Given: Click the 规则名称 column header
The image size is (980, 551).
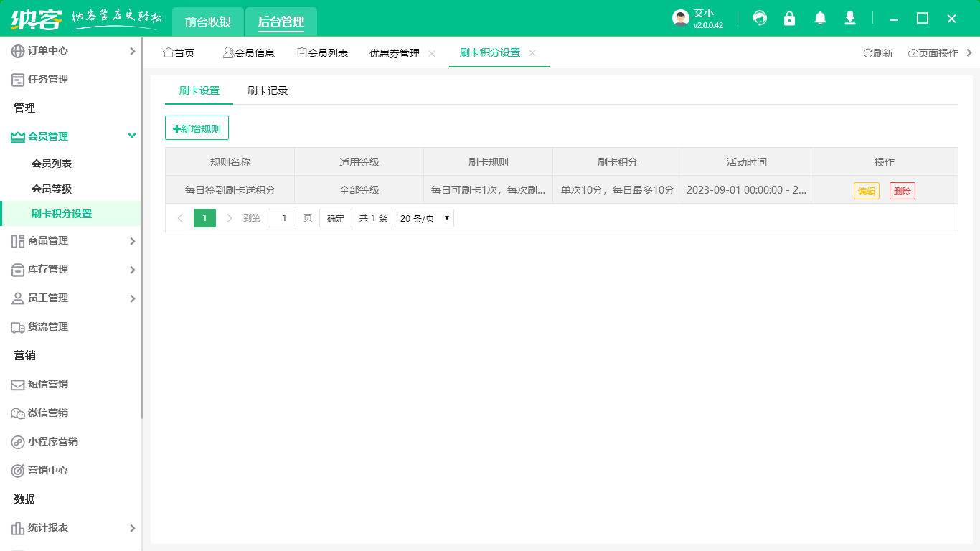Looking at the screenshot, I should [230, 162].
